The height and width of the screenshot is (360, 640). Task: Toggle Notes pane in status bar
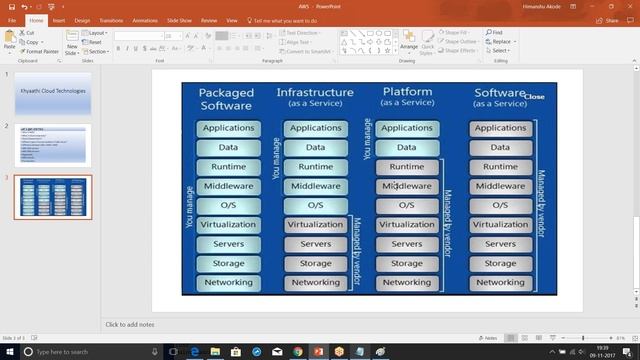488,338
